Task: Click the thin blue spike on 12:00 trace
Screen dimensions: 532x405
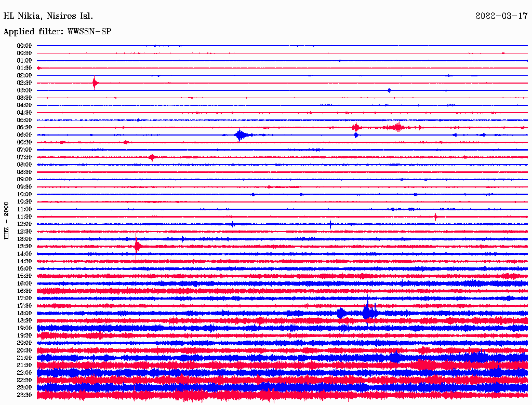Action: (x=330, y=224)
